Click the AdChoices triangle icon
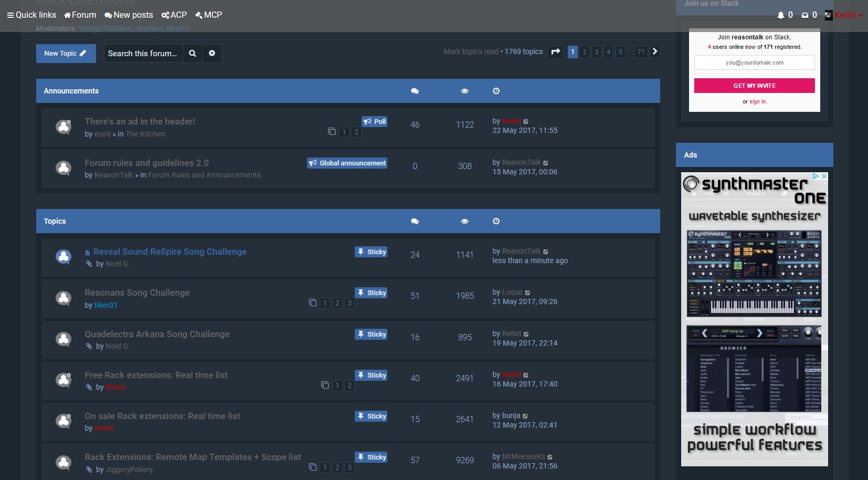The width and height of the screenshot is (868, 480). coord(816,176)
